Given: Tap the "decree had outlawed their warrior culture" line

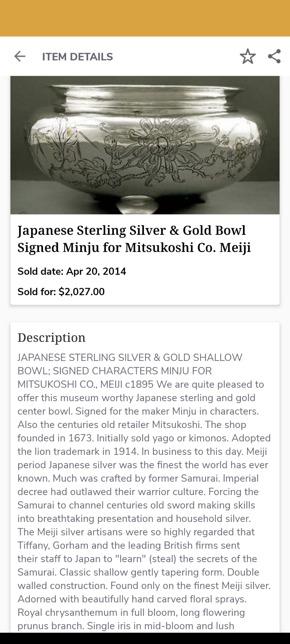Looking at the screenshot, I should click(138, 492).
